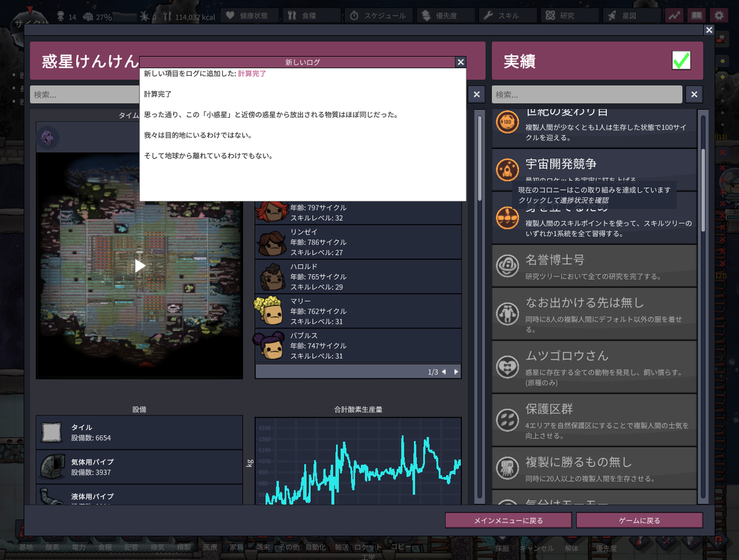Open the 優先度 screen
The width and height of the screenshot is (739, 560).
[x=445, y=15]
